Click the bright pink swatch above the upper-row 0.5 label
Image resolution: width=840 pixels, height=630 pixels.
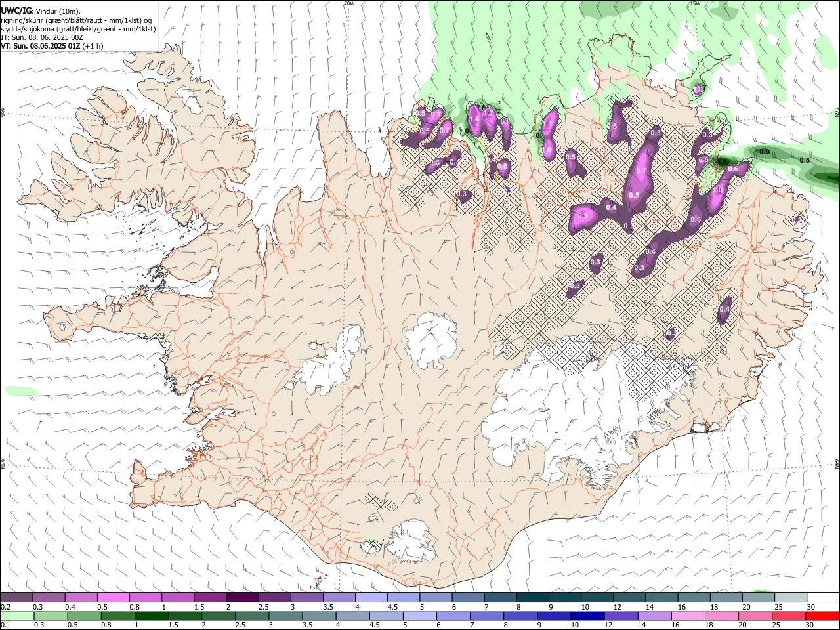coord(113,597)
